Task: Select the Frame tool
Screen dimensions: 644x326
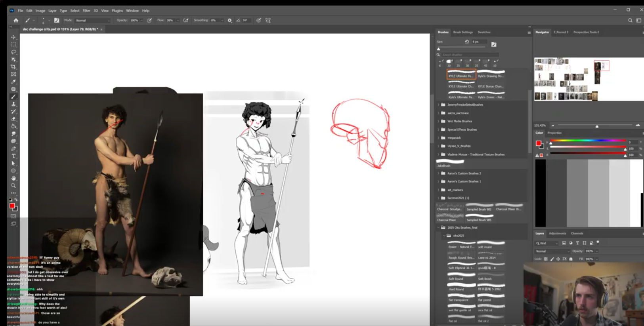Action: (13, 74)
